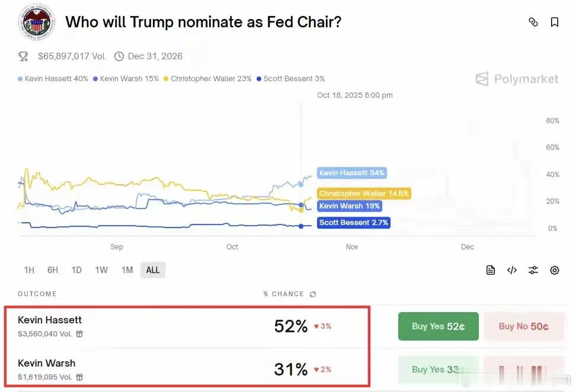
Task: Switch chart to 1D range
Action: (x=76, y=270)
